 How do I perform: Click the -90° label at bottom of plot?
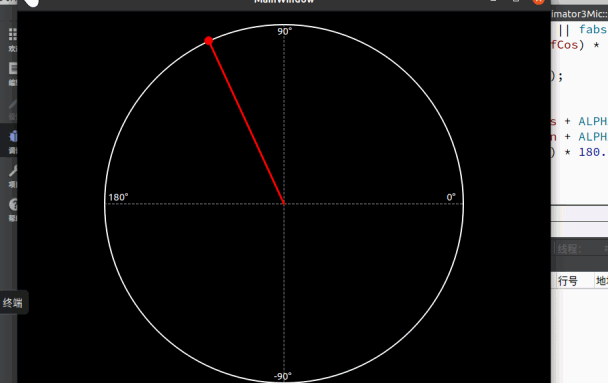283,376
